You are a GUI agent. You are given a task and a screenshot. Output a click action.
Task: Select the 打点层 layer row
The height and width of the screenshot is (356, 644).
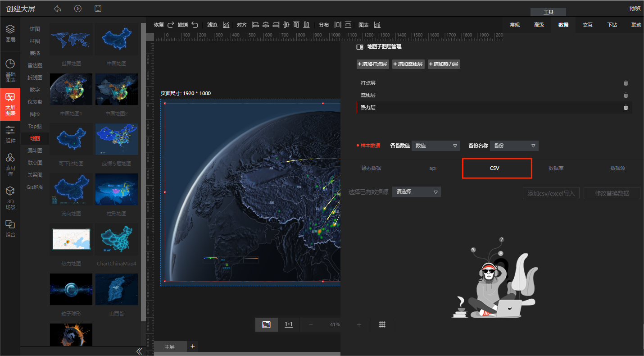[494, 83]
